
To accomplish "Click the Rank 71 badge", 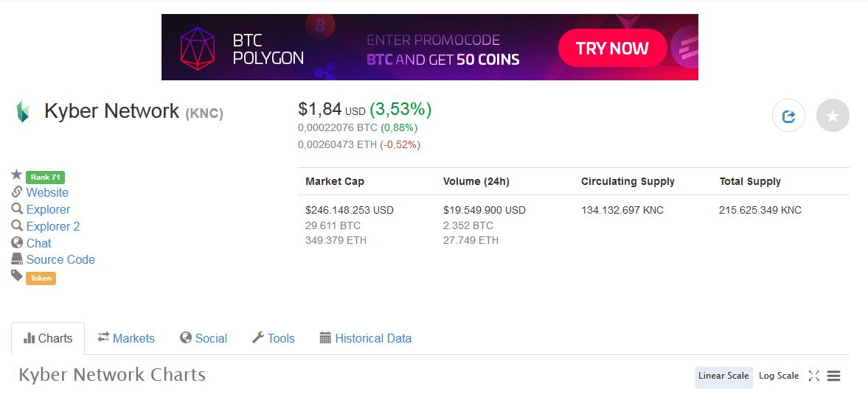I will click(x=45, y=177).
